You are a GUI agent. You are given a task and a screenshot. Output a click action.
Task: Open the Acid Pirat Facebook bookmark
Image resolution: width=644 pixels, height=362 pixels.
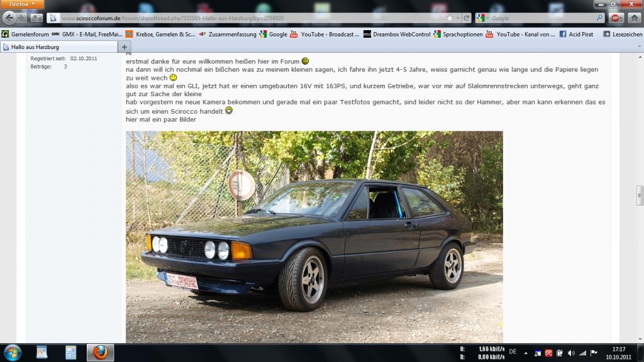[x=579, y=34]
